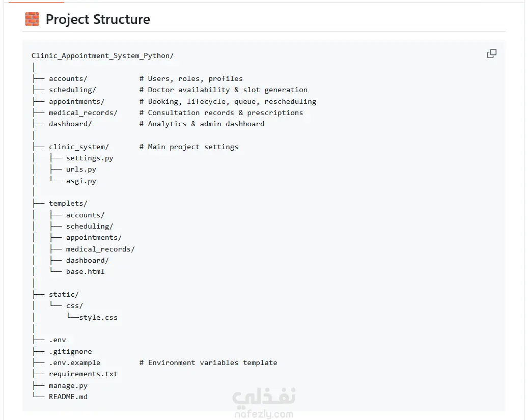Click style.css in the tree
This screenshot has height=420, width=528.
pos(98,317)
